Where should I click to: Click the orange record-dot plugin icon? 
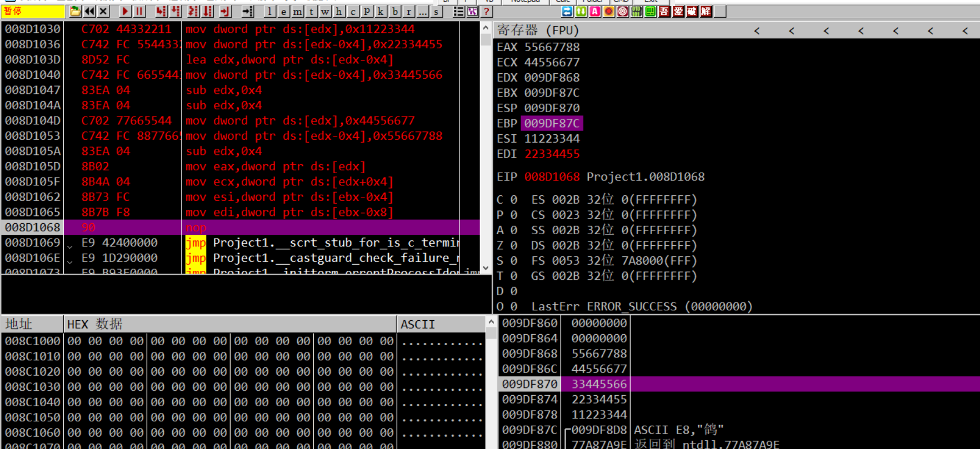[609, 11]
